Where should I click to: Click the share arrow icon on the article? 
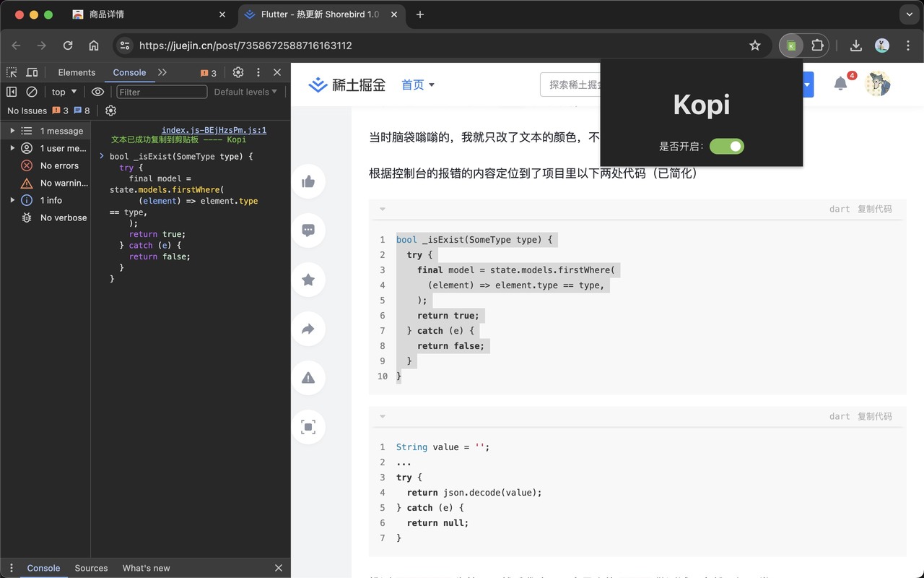point(308,329)
